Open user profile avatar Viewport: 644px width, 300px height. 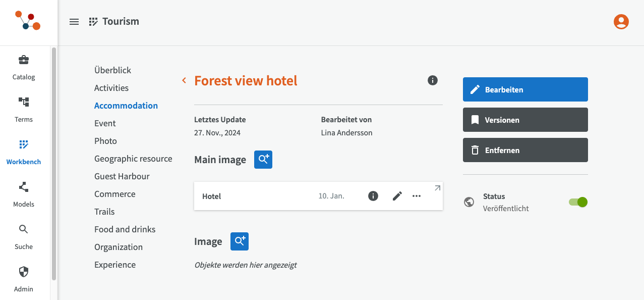tap(621, 22)
